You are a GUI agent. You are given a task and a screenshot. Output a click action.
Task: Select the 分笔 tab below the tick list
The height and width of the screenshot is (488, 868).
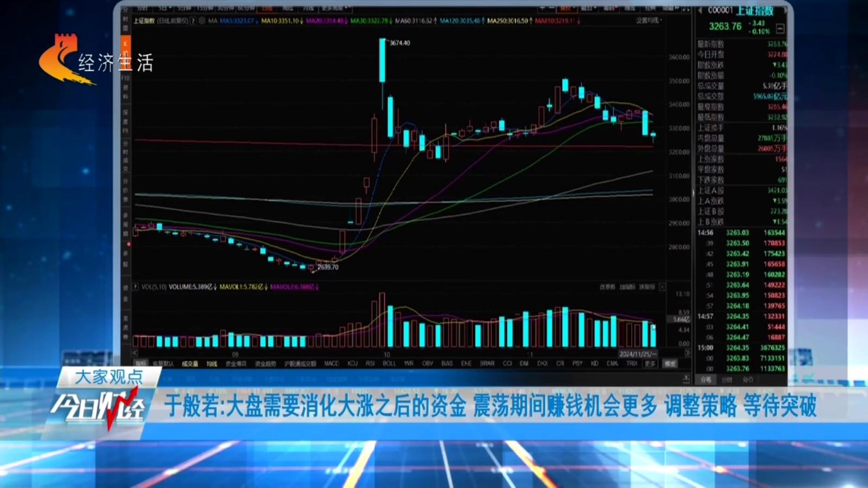706,380
